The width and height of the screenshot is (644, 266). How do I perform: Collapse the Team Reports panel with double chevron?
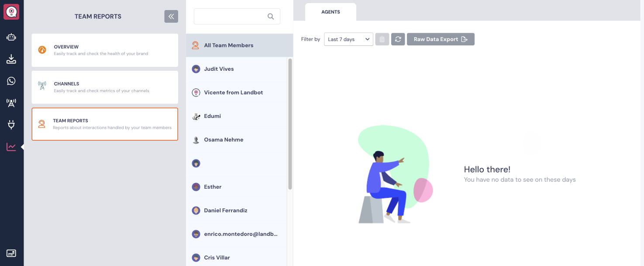[x=171, y=16]
